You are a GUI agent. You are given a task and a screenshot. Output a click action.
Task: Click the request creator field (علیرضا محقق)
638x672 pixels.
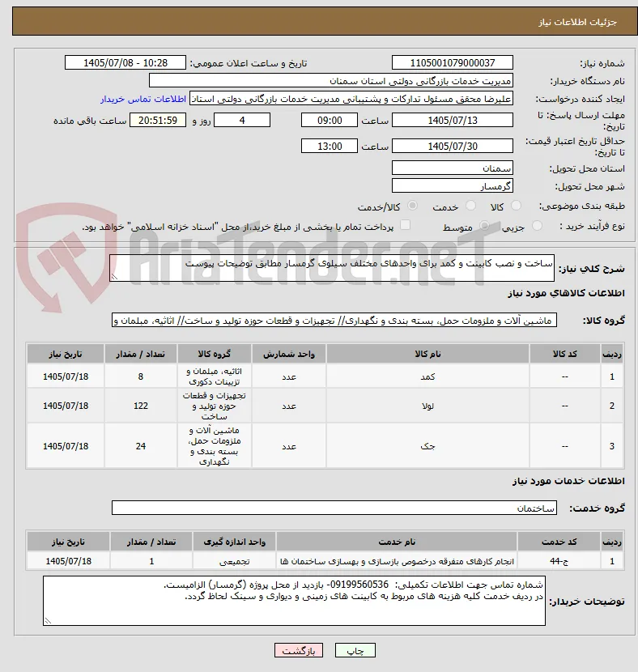coord(351,99)
